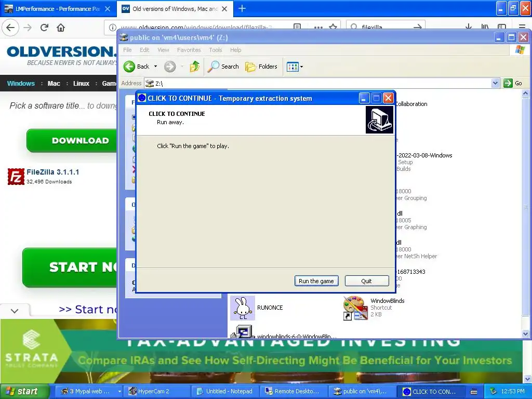Open Search in the Explorer toolbar
The height and width of the screenshot is (399, 532).
point(223,66)
